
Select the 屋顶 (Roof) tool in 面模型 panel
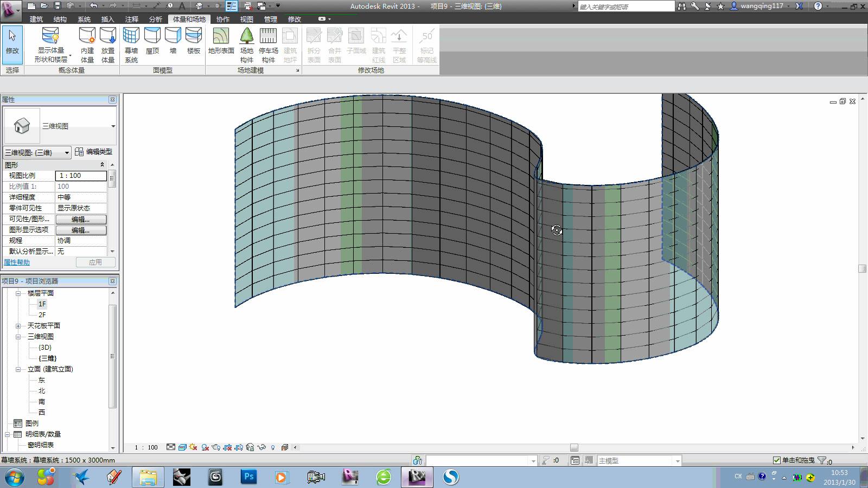152,43
